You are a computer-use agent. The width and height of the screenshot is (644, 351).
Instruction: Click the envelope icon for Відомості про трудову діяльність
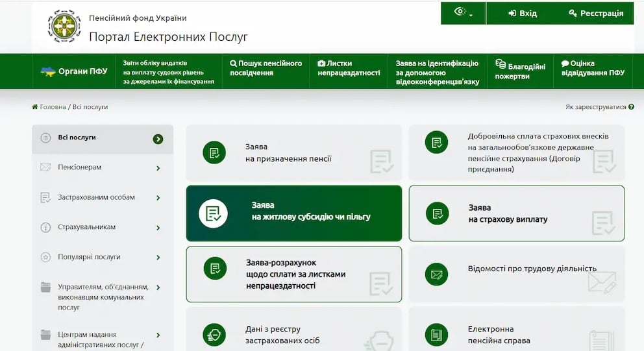click(x=436, y=274)
